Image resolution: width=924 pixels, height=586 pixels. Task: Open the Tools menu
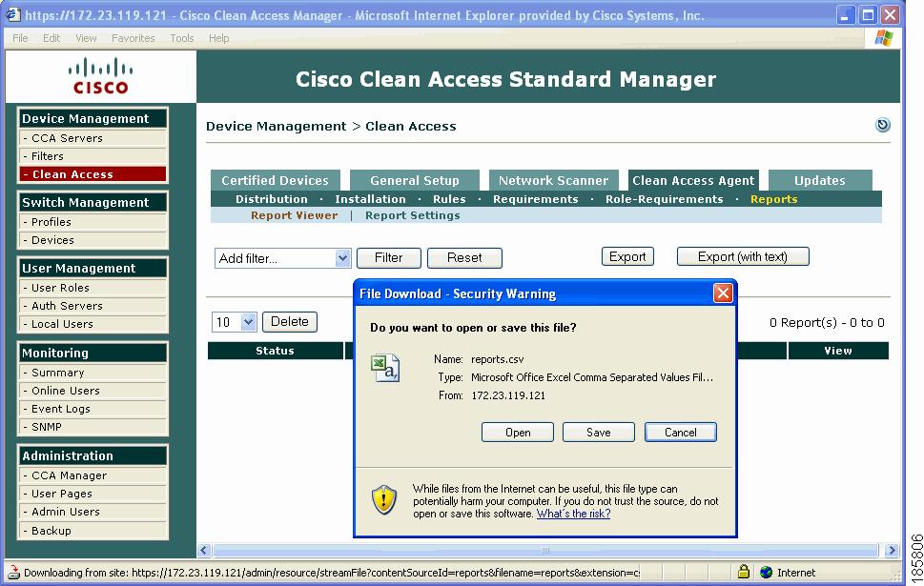click(x=181, y=38)
